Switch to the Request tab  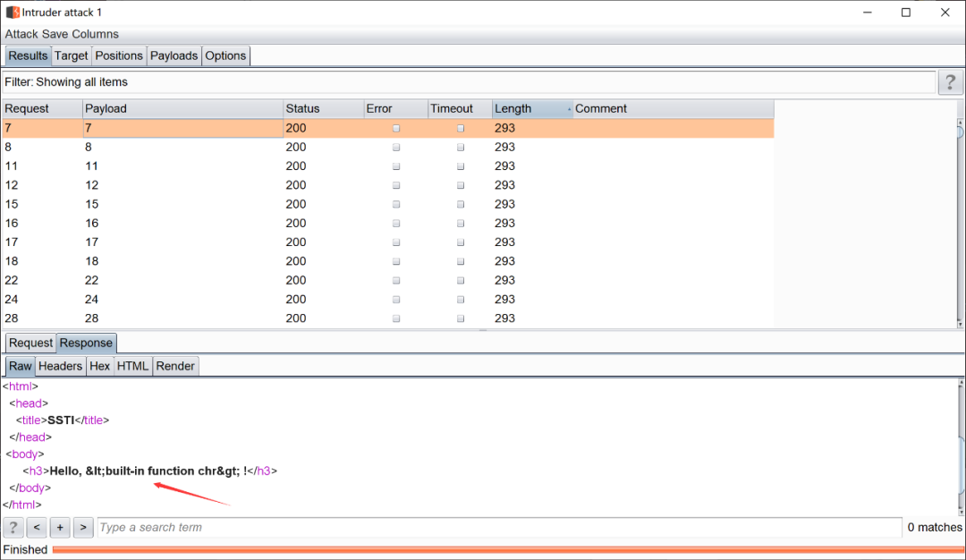click(30, 343)
